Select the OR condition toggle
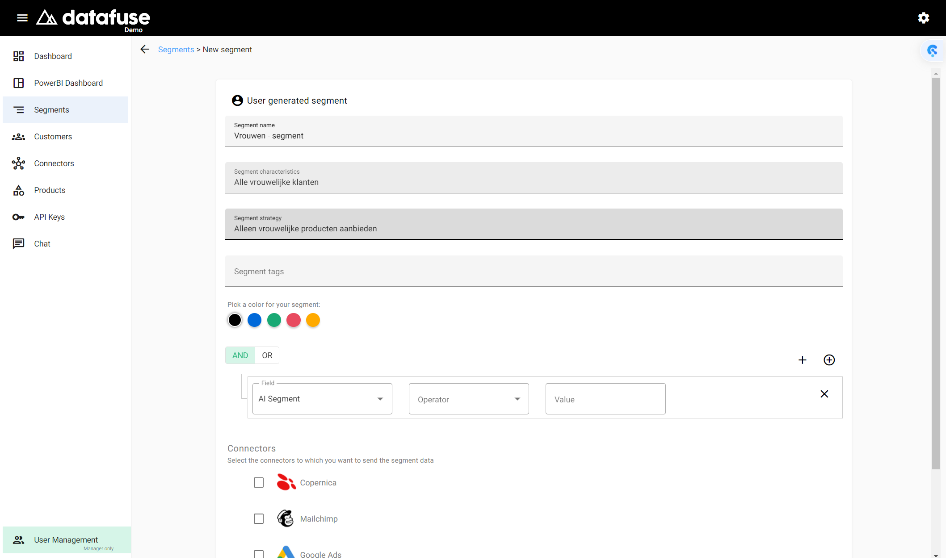The width and height of the screenshot is (946, 560). (267, 355)
